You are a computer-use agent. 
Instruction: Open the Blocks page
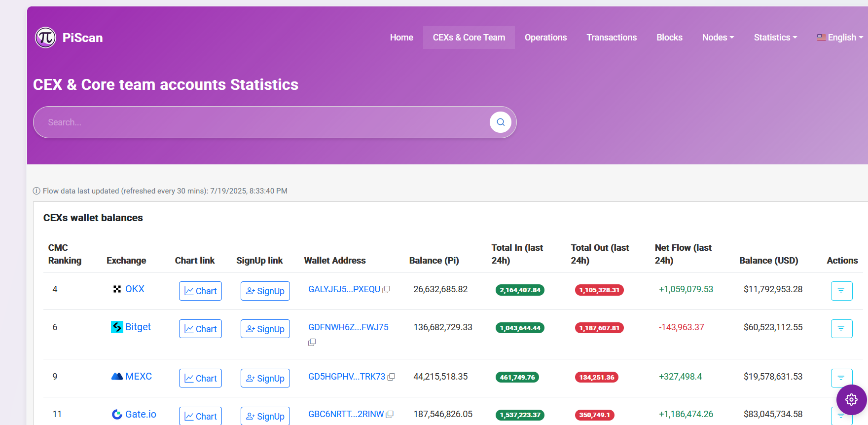click(x=669, y=38)
